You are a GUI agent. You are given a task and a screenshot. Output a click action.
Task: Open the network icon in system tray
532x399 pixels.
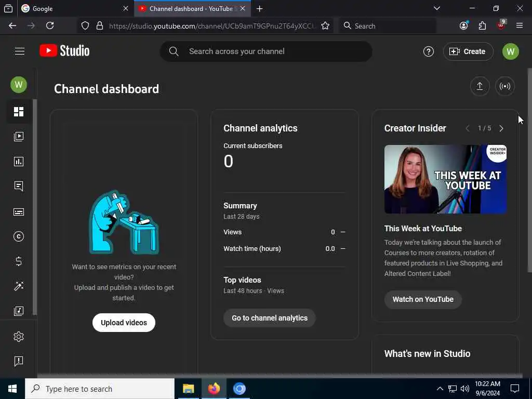[x=453, y=389]
